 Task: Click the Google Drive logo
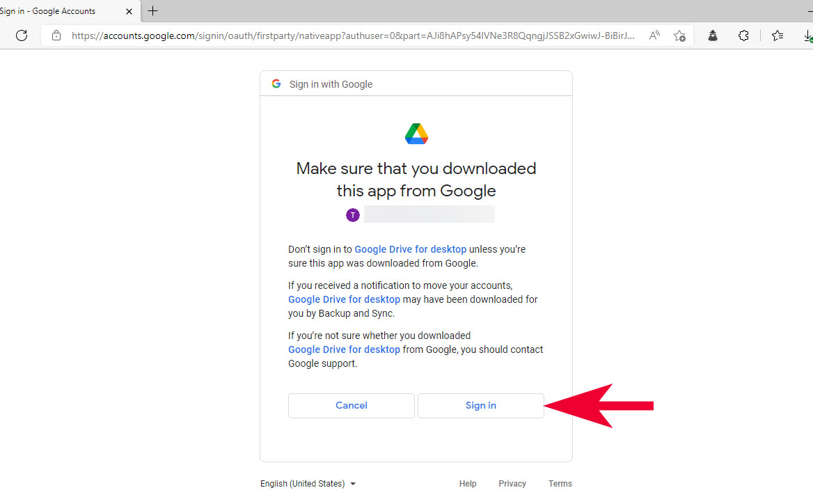[x=416, y=134]
